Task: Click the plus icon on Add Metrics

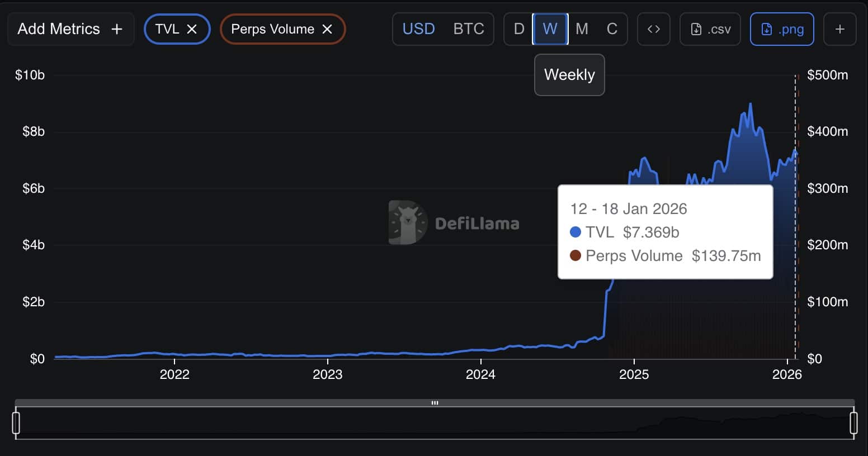Action: (116, 28)
